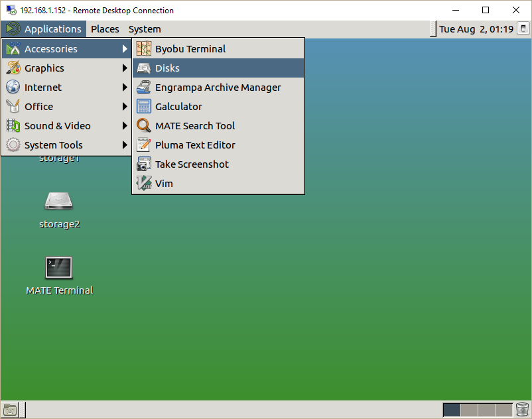Click the Pluma Text Editor notepad icon

coord(143,145)
